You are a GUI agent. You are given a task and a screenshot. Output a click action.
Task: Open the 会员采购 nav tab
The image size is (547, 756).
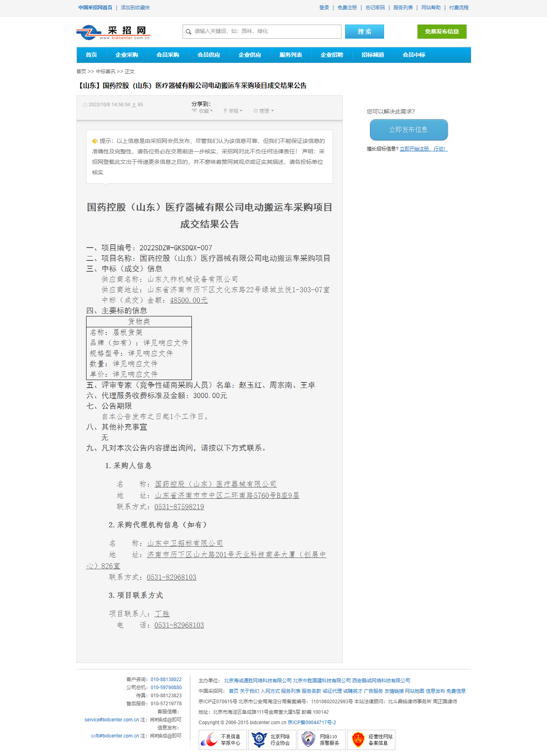pyautogui.click(x=168, y=55)
